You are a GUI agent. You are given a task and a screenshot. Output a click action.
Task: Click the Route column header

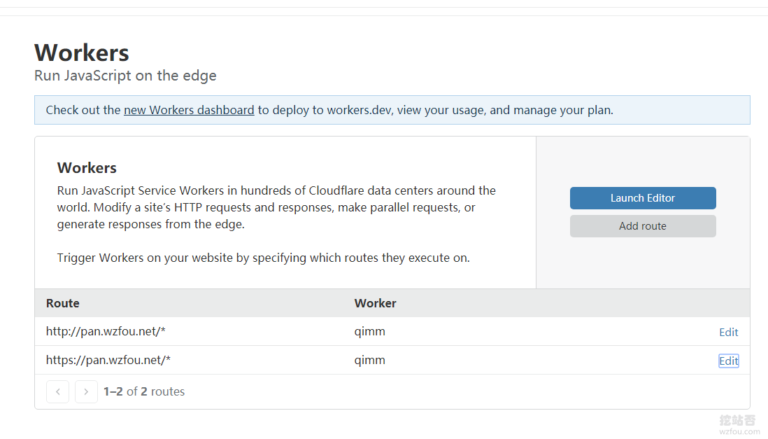(63, 303)
